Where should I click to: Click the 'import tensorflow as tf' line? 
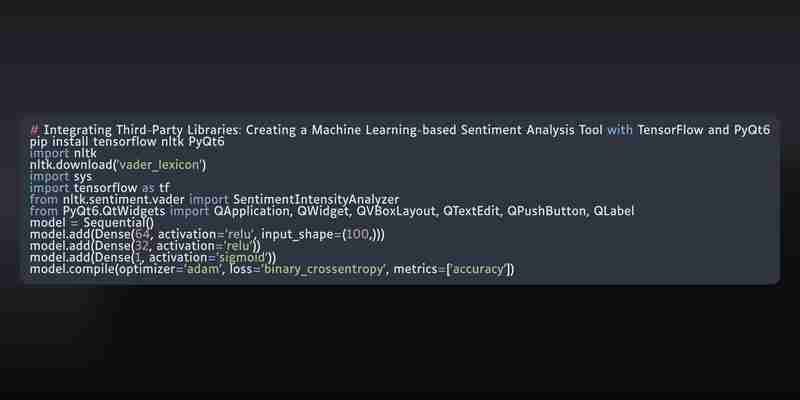click(99, 188)
